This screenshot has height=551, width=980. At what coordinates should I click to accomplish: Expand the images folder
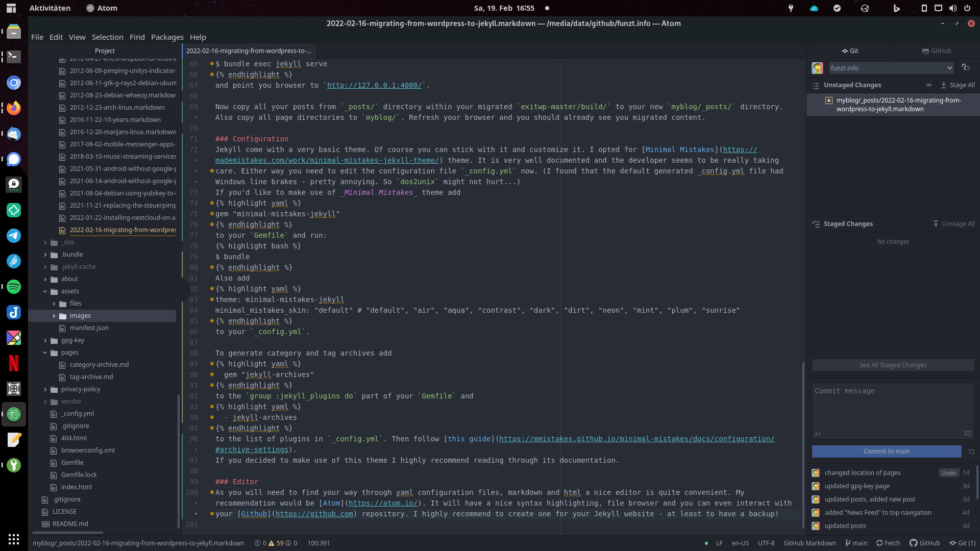click(54, 316)
